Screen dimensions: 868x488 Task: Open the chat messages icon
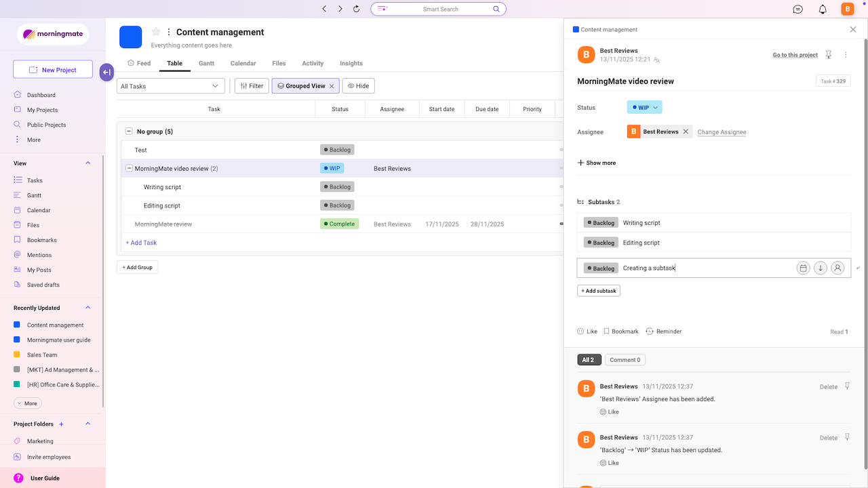[x=798, y=9]
